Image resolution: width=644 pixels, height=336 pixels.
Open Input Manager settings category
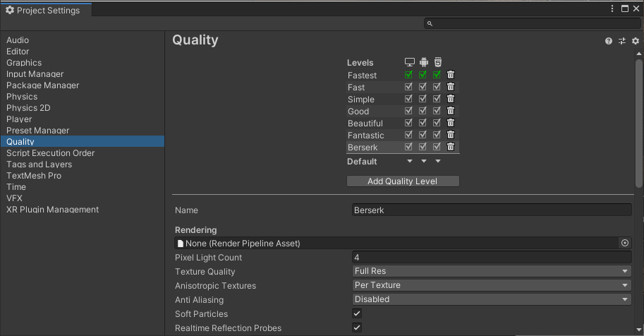pyautogui.click(x=35, y=74)
